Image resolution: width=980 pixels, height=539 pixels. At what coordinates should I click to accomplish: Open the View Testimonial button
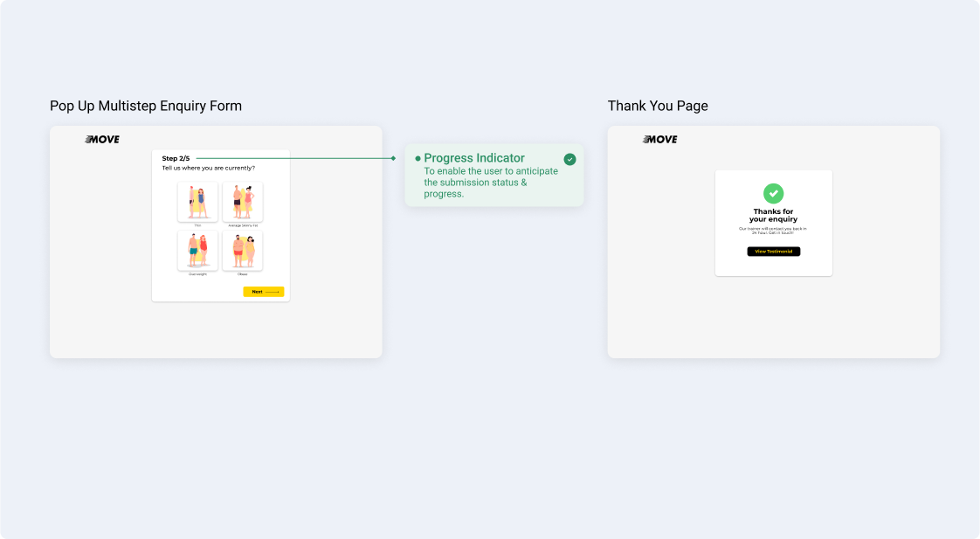pyautogui.click(x=773, y=252)
